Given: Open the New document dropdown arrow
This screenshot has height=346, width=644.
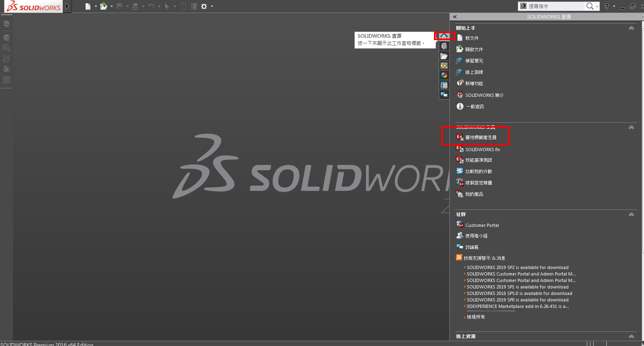Looking at the screenshot, I should tap(96, 6).
